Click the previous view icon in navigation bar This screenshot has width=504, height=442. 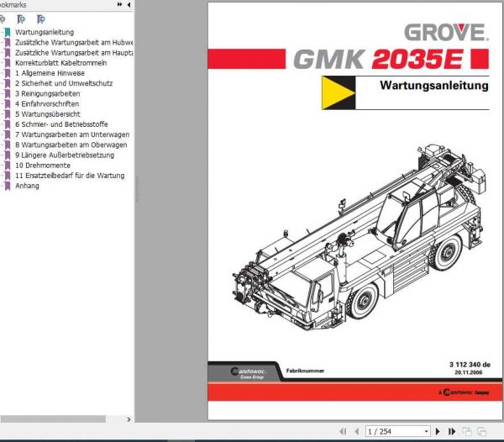pyautogui.click(x=466, y=431)
